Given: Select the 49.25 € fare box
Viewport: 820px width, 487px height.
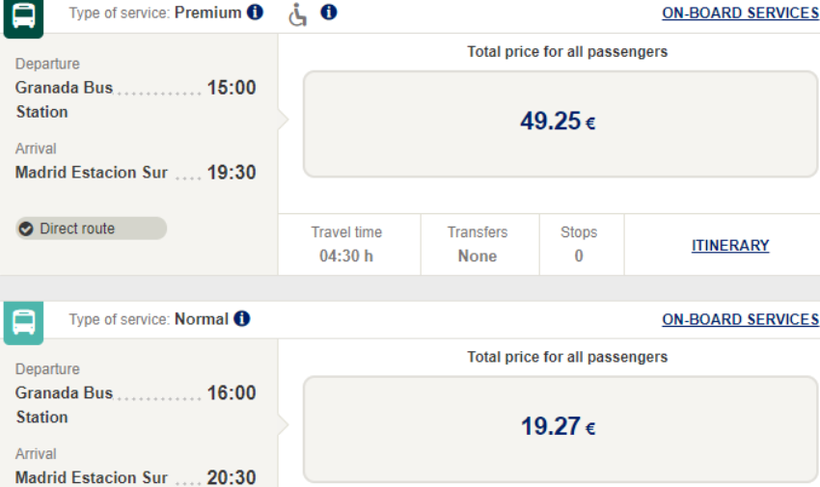Looking at the screenshot, I should pyautogui.click(x=559, y=123).
